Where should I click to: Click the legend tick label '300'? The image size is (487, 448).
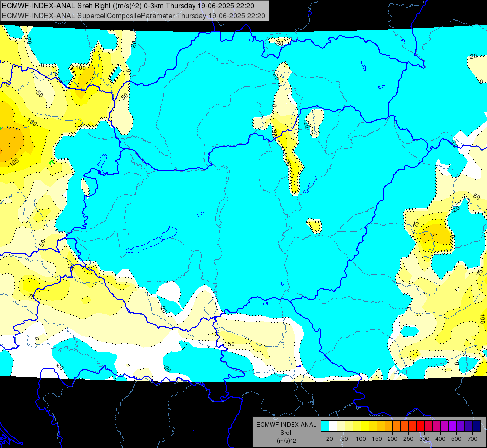[x=425, y=439]
